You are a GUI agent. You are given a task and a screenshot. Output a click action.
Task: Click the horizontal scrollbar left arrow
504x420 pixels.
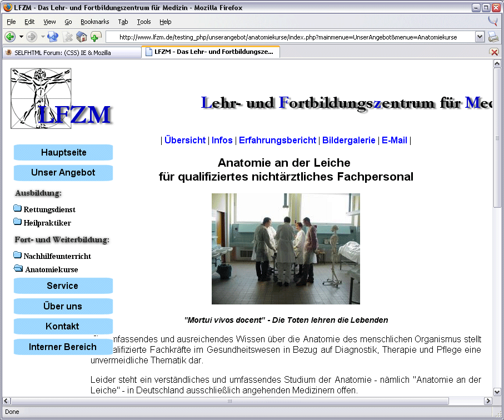(7, 401)
